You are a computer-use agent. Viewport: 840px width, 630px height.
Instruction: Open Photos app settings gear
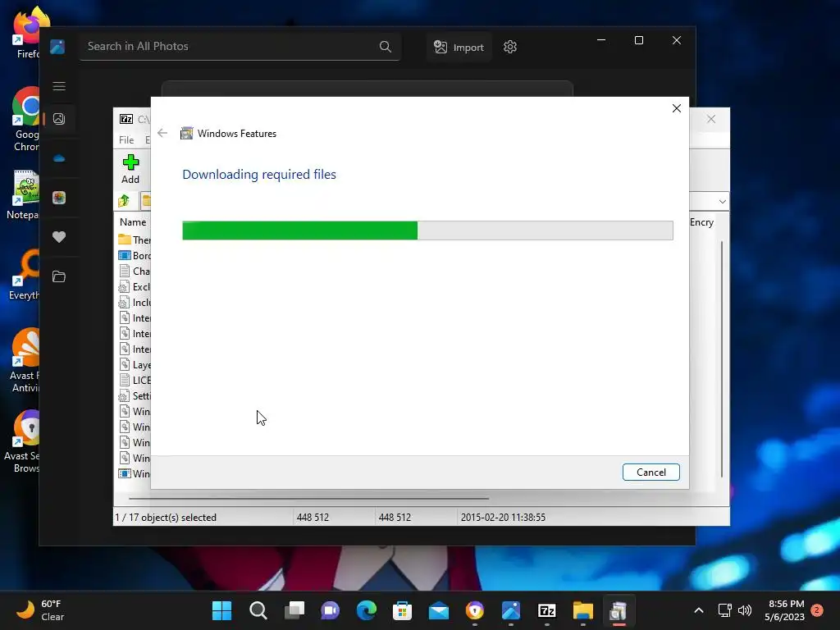pos(510,47)
